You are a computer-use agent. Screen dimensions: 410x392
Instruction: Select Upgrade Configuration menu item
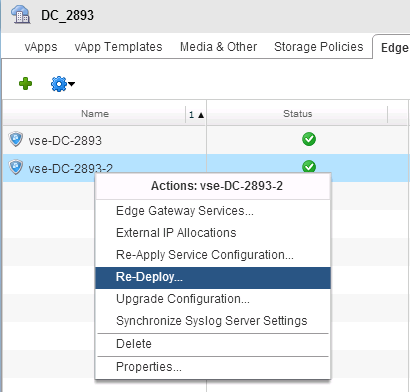(x=213, y=299)
